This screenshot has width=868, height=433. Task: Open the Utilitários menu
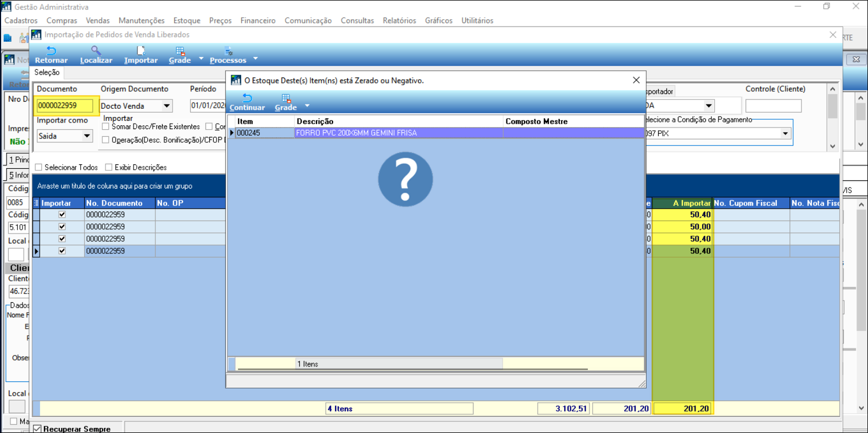pos(477,20)
